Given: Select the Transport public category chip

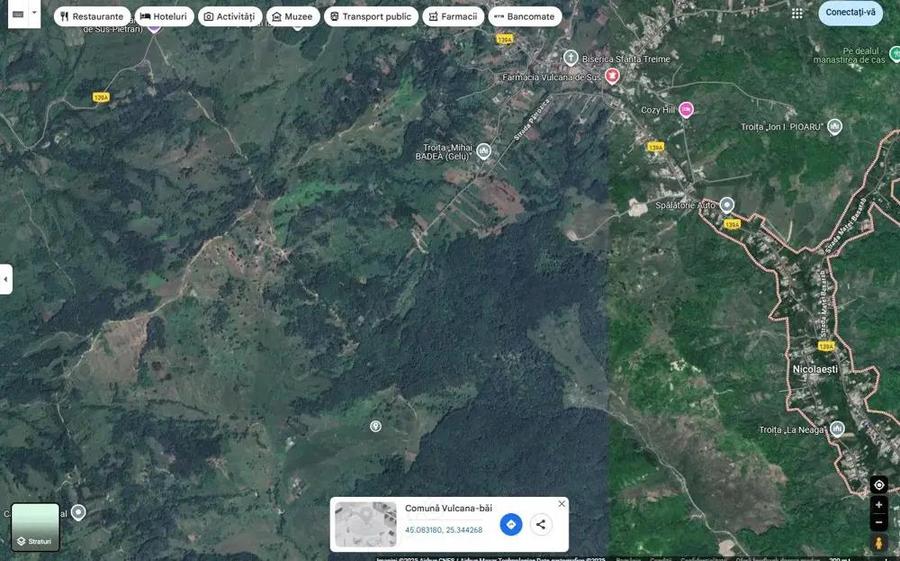Looking at the screenshot, I should coord(370,17).
